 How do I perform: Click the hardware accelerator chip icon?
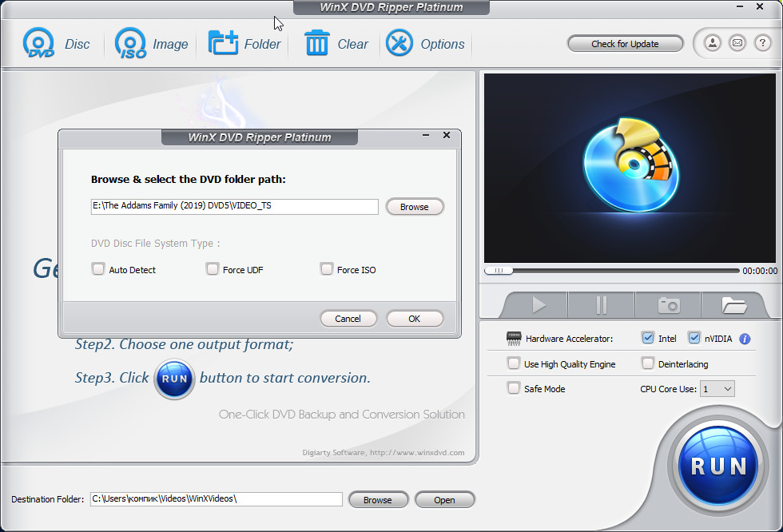point(513,339)
